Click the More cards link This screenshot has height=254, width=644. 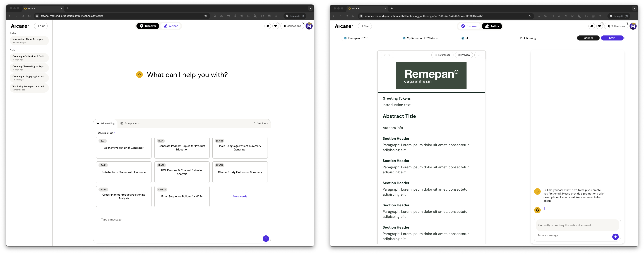pyautogui.click(x=240, y=197)
